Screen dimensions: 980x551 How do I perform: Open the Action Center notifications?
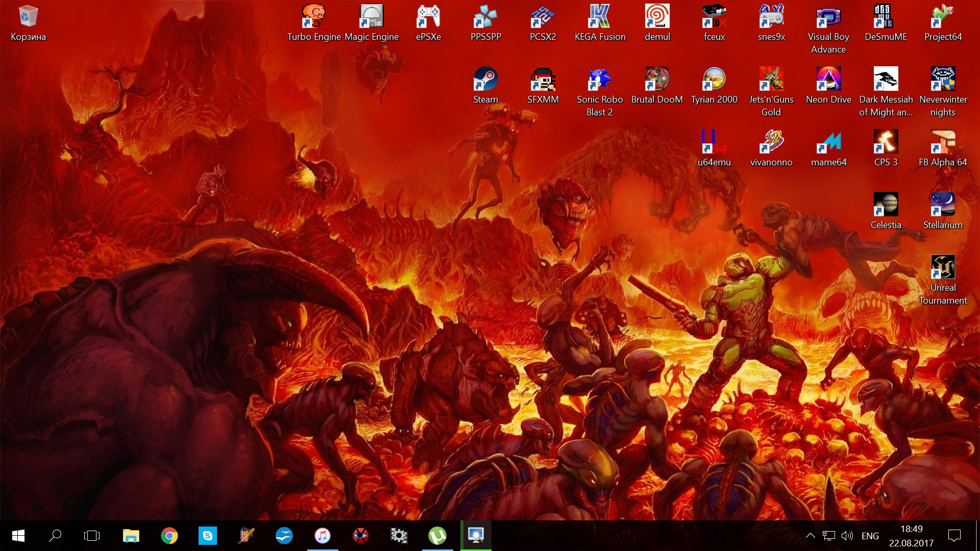coord(954,536)
